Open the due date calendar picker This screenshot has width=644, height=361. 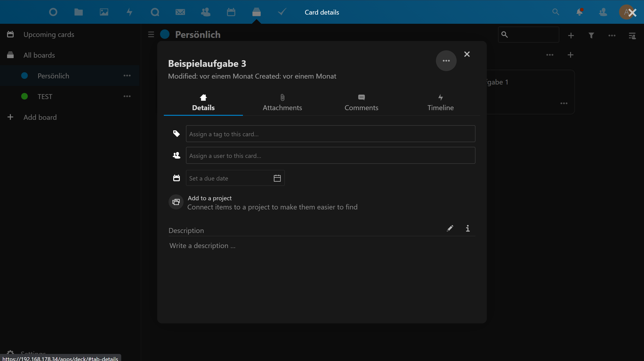277,178
